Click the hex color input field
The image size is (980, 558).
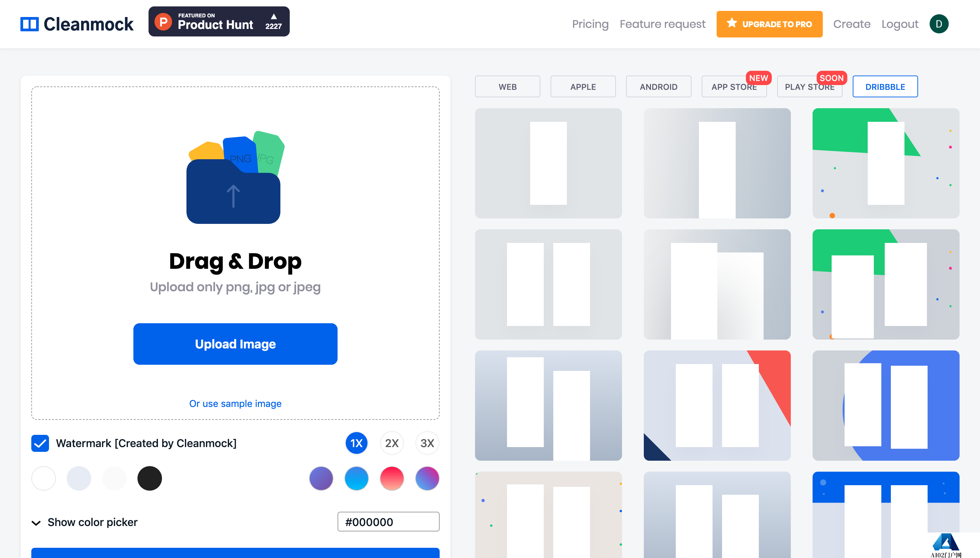point(388,522)
